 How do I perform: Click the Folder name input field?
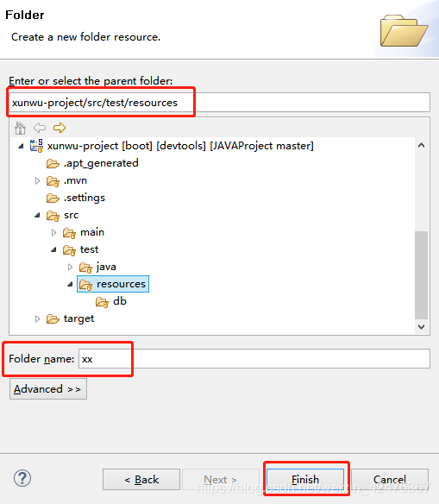point(254,359)
